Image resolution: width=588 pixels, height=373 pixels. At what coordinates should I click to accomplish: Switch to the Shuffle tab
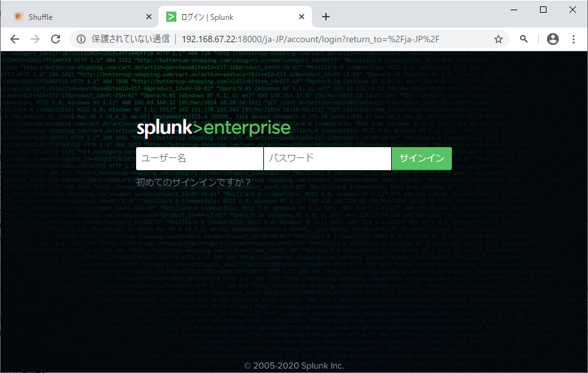coord(80,17)
